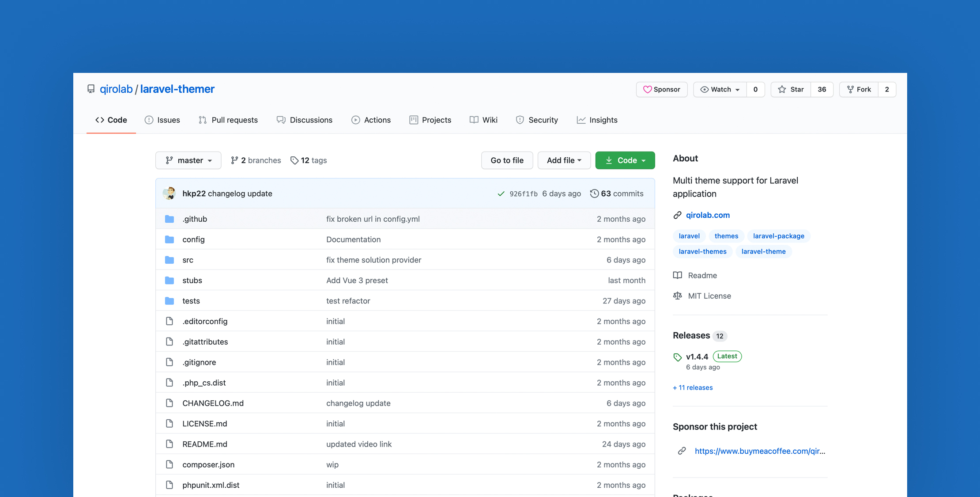Open the Wiki tab
This screenshot has height=497, width=980.
[x=484, y=120]
